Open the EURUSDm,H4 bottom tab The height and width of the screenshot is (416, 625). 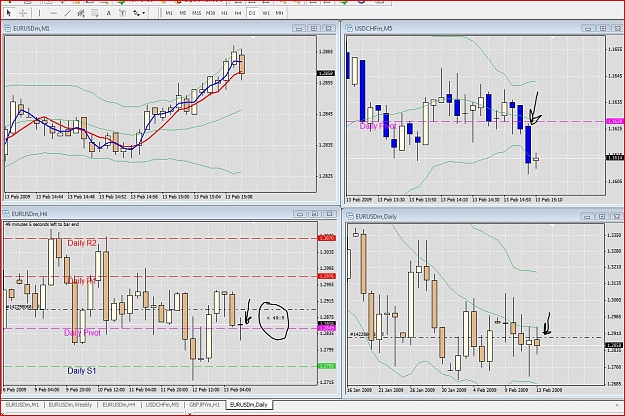point(119,404)
